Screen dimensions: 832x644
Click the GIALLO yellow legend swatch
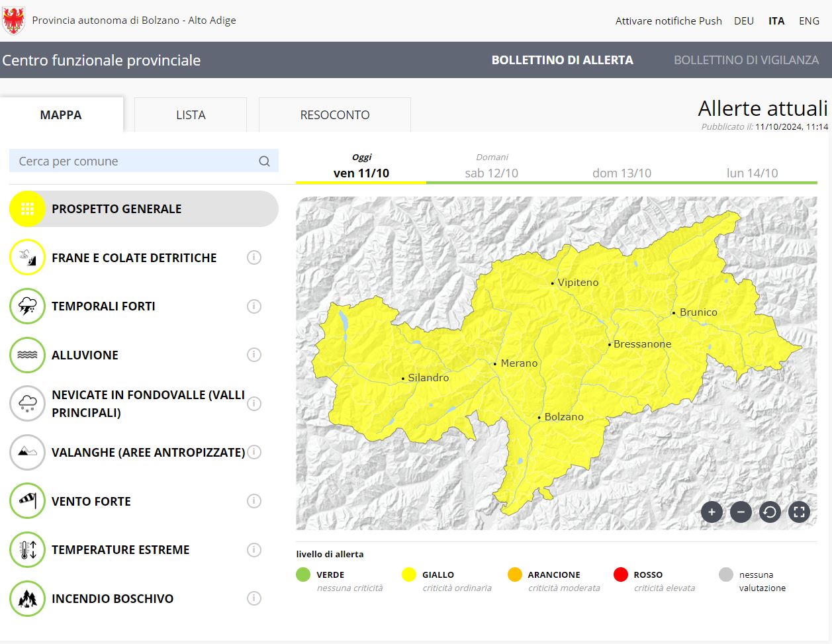click(x=409, y=575)
